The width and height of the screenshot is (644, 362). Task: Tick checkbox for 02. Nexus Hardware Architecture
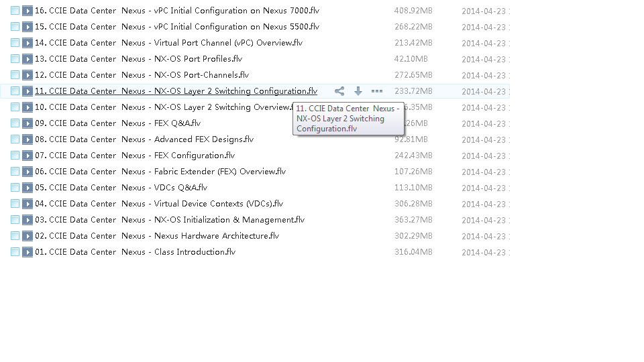click(x=15, y=235)
